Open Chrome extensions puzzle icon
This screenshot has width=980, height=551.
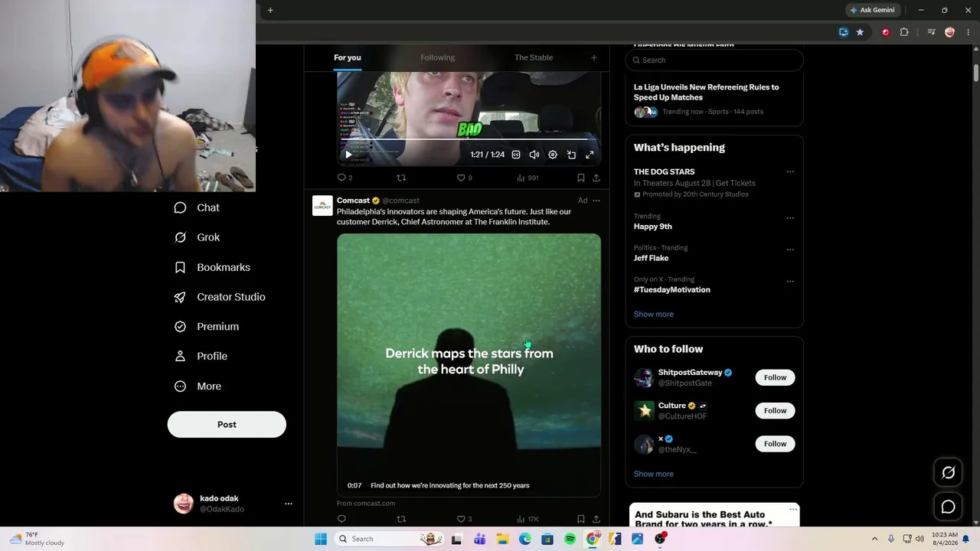tap(904, 32)
